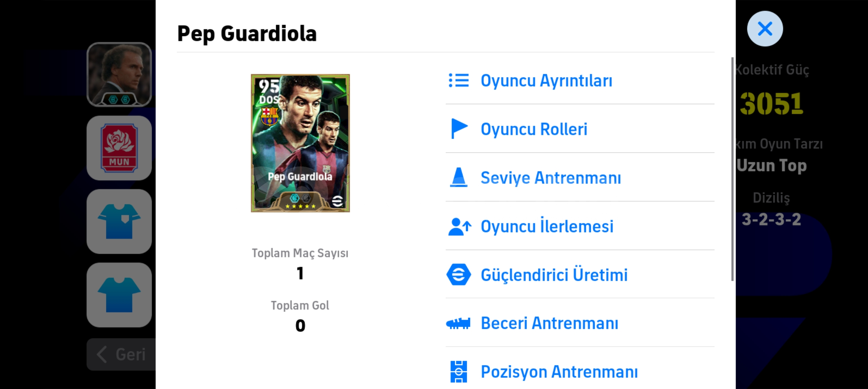868x389 pixels.
Task: Open Beceri Antrenmanı text link
Action: click(x=549, y=323)
